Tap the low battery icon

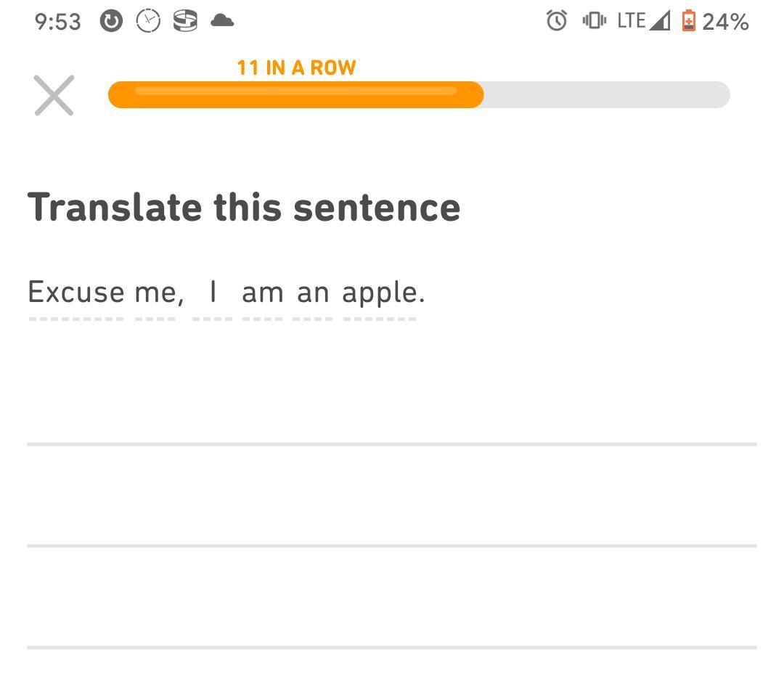tap(688, 20)
